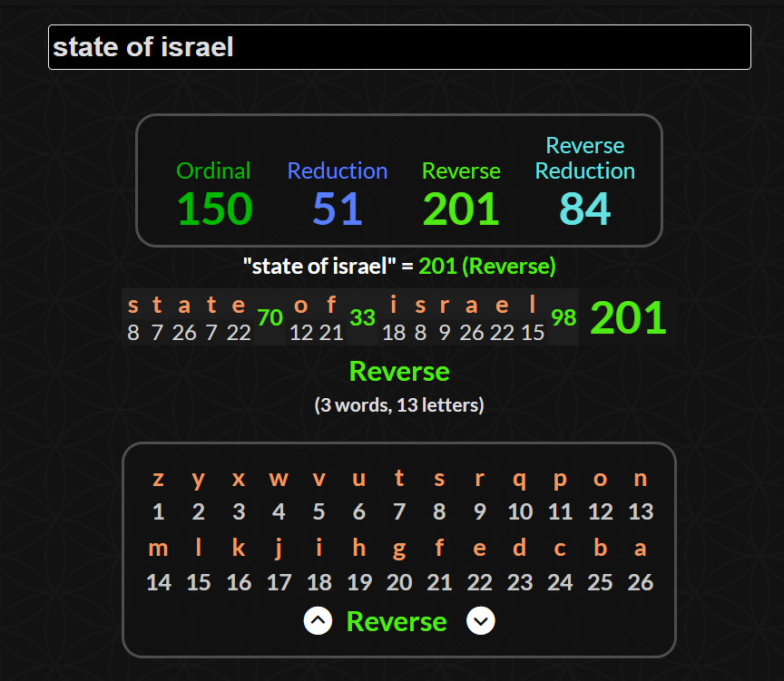Click letter y in the cipher chart

tap(199, 480)
